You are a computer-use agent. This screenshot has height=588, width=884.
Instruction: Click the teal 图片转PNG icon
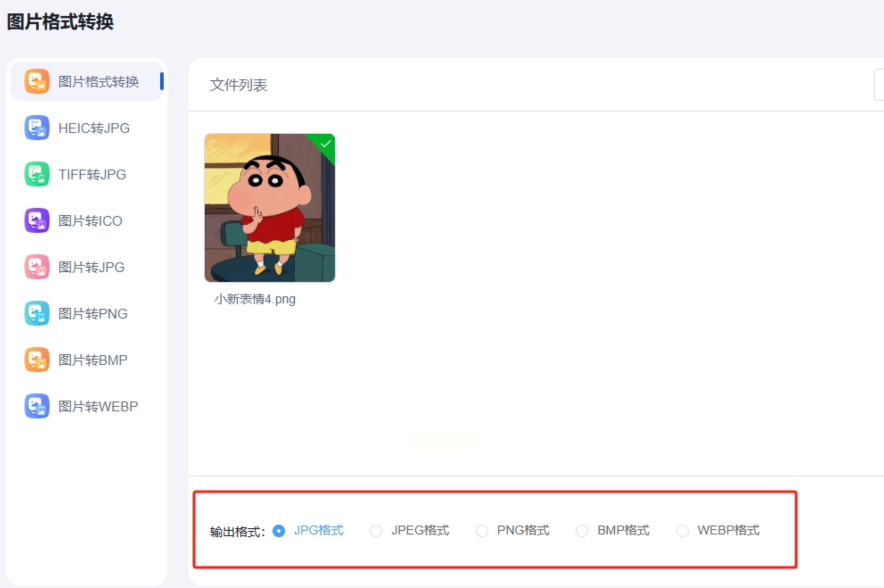coord(37,313)
